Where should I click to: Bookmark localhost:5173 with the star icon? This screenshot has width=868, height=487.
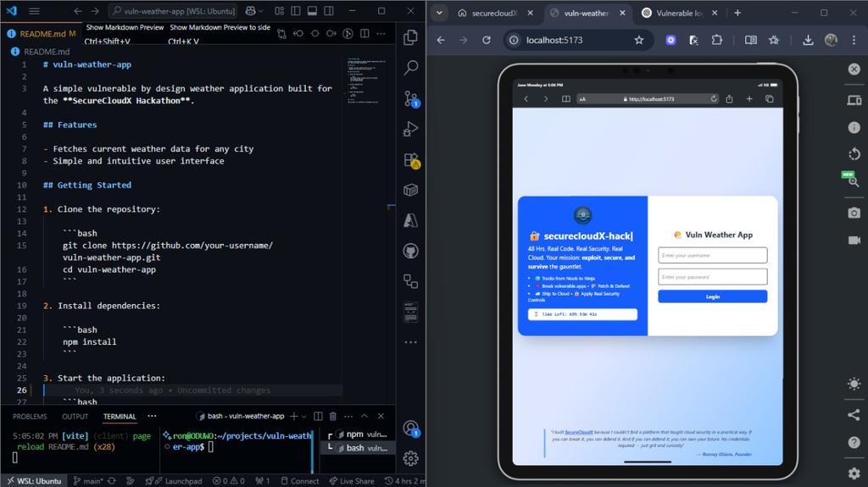[639, 40]
